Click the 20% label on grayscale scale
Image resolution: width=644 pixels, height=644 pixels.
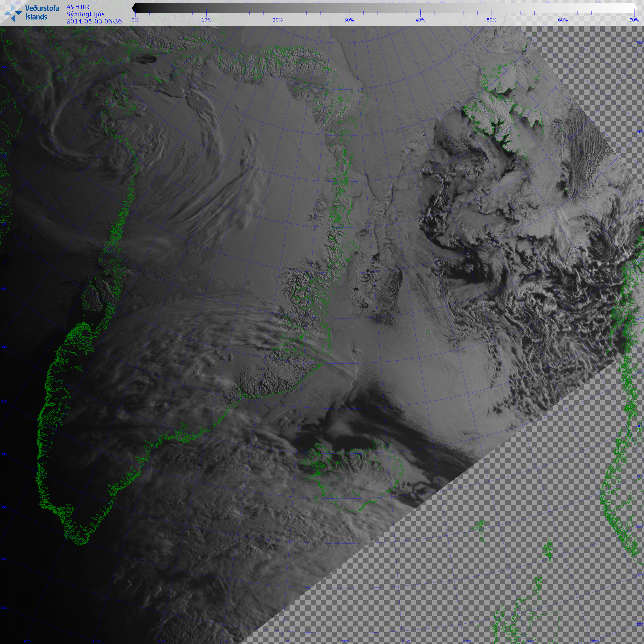point(278,20)
